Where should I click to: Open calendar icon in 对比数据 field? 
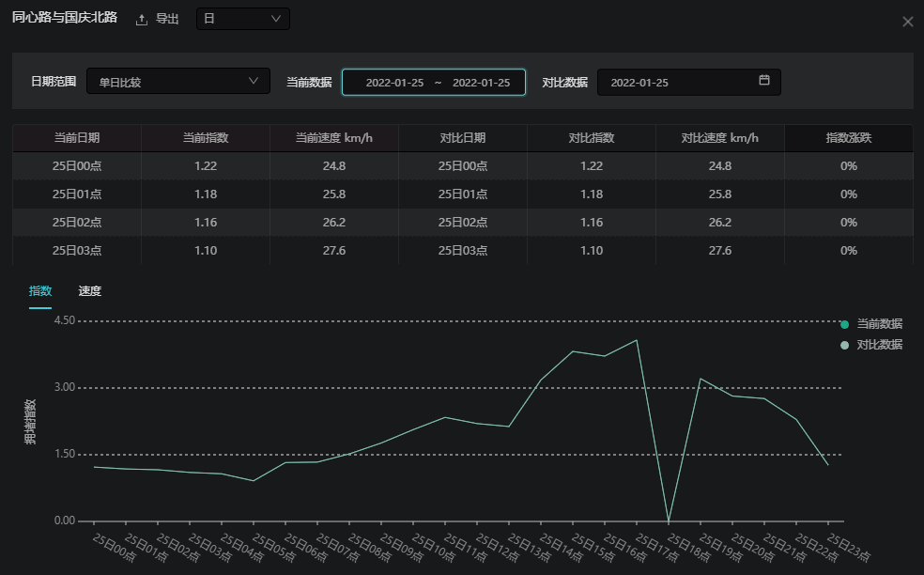tap(764, 81)
